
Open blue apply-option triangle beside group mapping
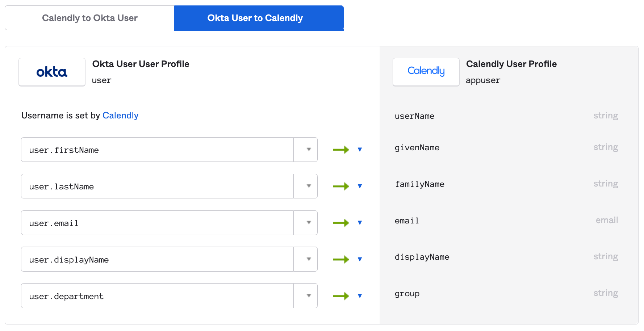pos(360,296)
